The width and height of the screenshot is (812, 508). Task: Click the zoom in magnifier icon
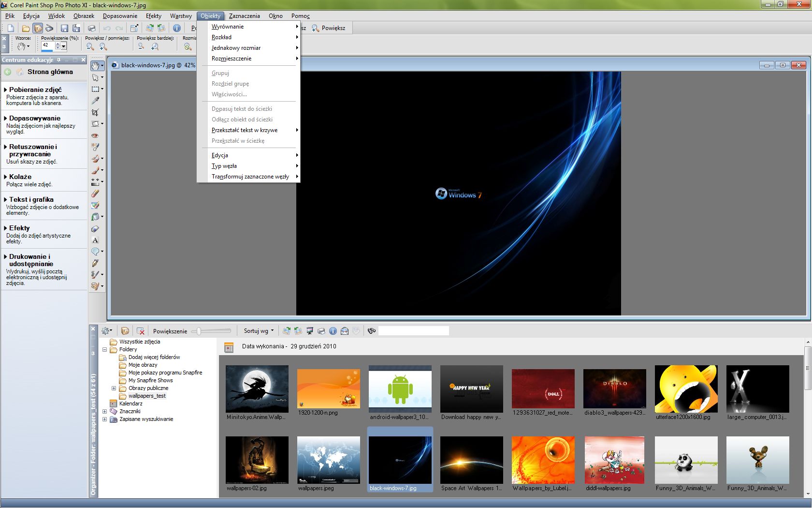[x=103, y=46]
